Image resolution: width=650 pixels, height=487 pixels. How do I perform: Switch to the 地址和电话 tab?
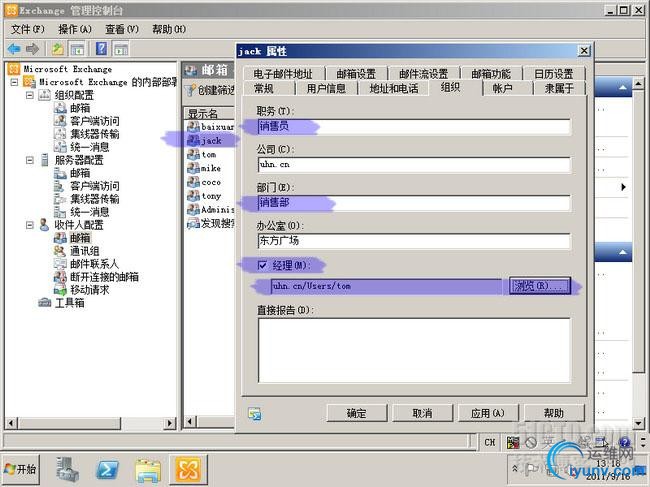pyautogui.click(x=394, y=88)
